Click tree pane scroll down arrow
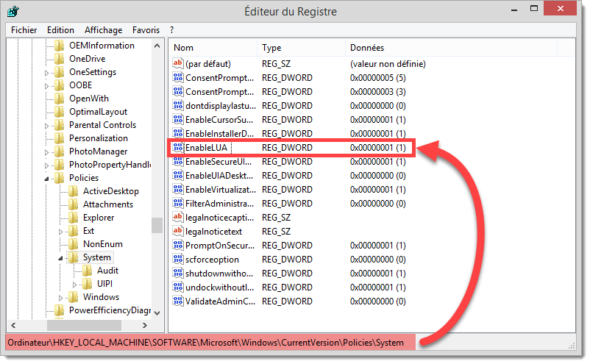The height and width of the screenshot is (364, 590). click(157, 313)
